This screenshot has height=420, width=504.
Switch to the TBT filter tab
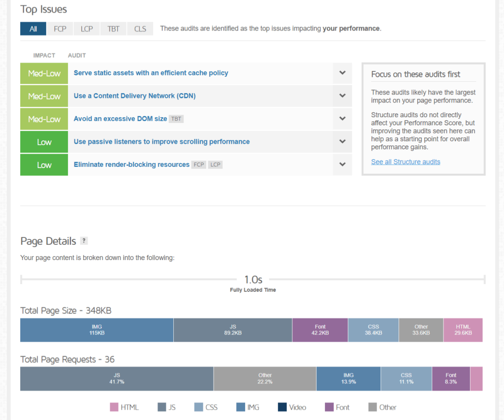pos(113,29)
